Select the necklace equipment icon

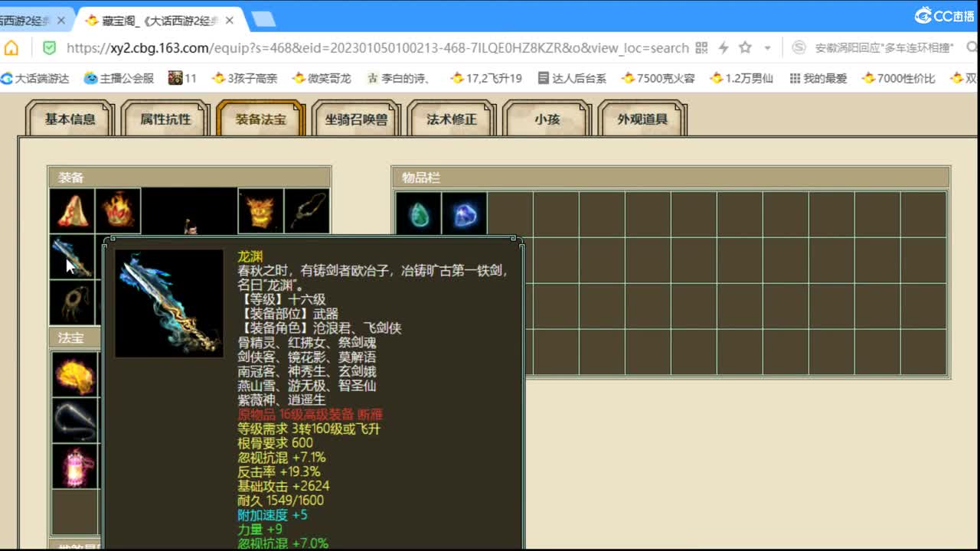(x=307, y=210)
